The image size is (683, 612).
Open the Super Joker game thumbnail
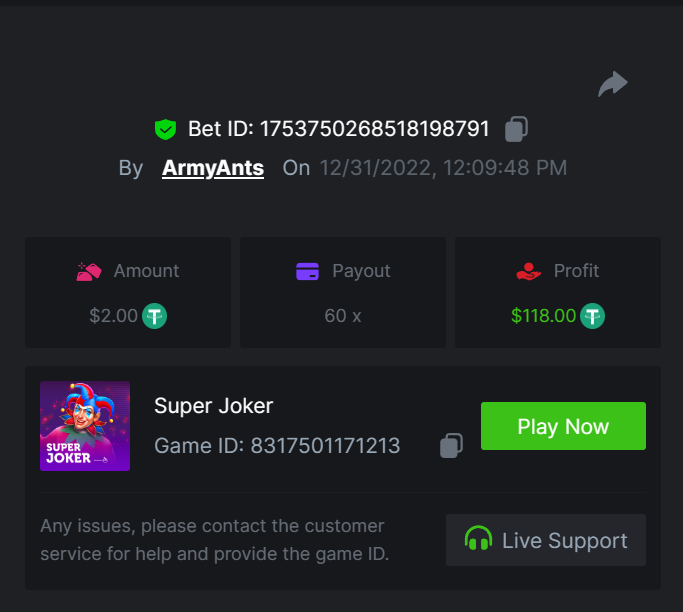(85, 426)
